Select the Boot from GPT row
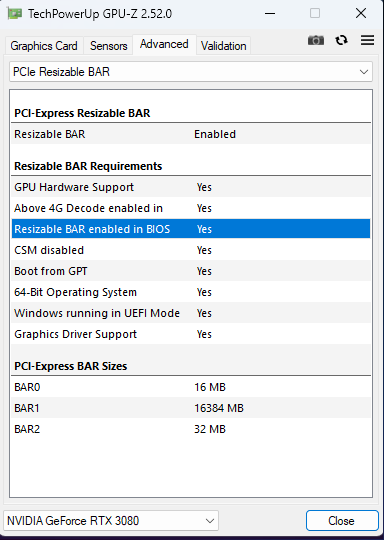Viewport: 384px width, 540px height. pyautogui.click(x=191, y=271)
